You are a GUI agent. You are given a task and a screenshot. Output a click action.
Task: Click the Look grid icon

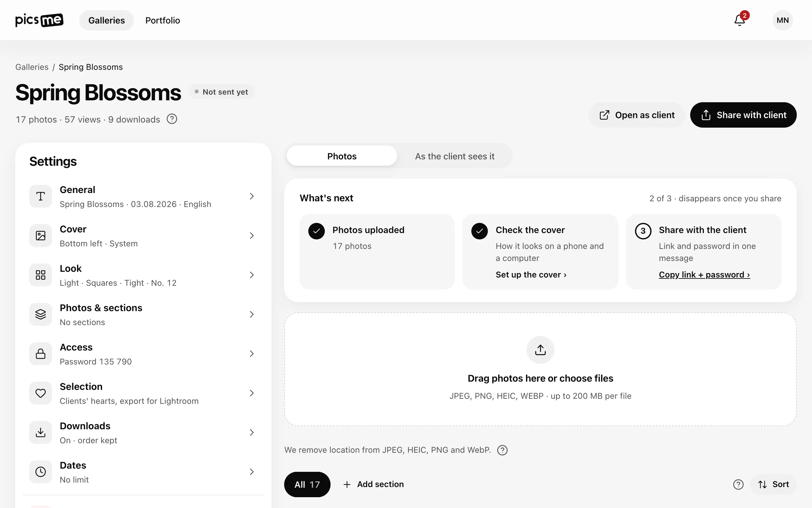[41, 275]
